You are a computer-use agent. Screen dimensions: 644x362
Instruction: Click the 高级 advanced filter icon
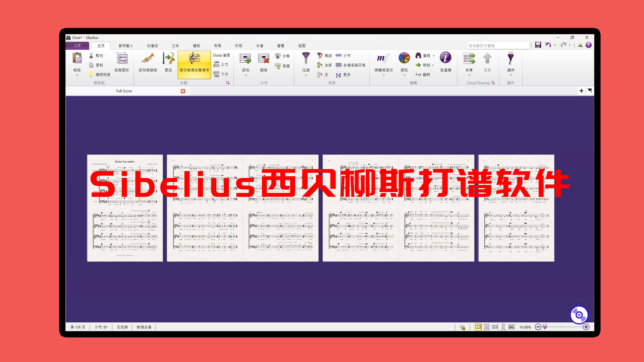click(320, 55)
